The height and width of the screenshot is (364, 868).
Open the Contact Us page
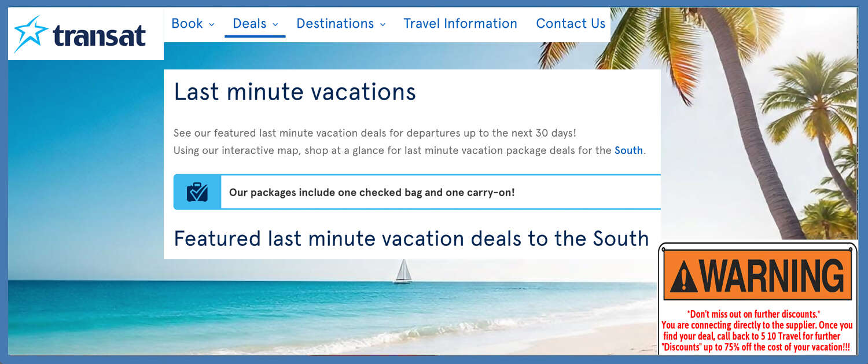click(571, 23)
